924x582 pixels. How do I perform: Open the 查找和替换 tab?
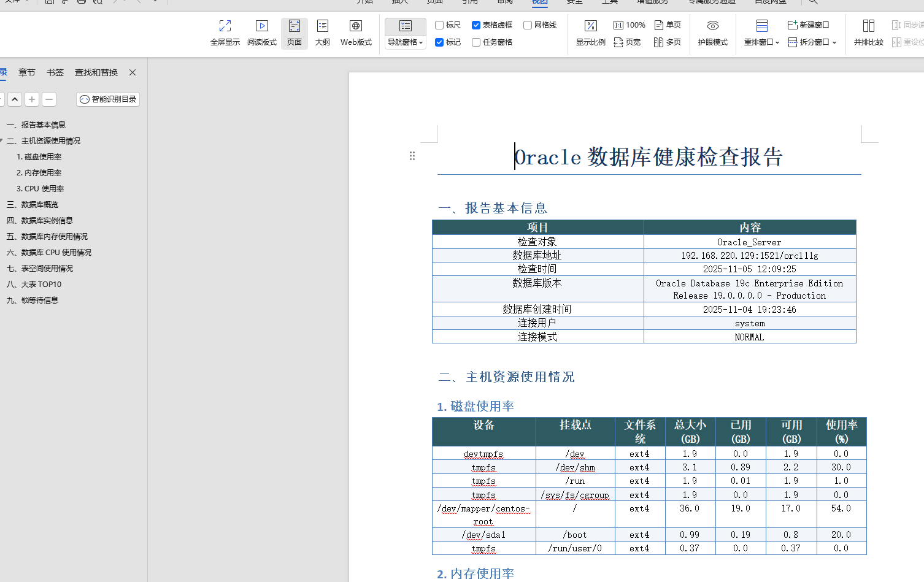tap(96, 72)
